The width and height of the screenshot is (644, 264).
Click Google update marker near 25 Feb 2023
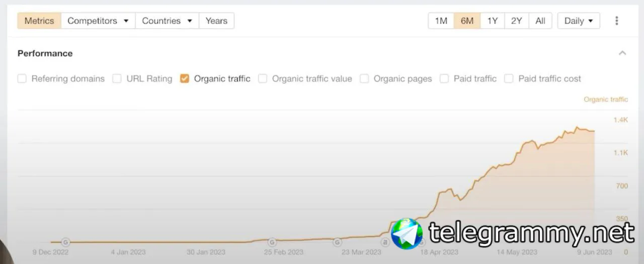tap(272, 242)
